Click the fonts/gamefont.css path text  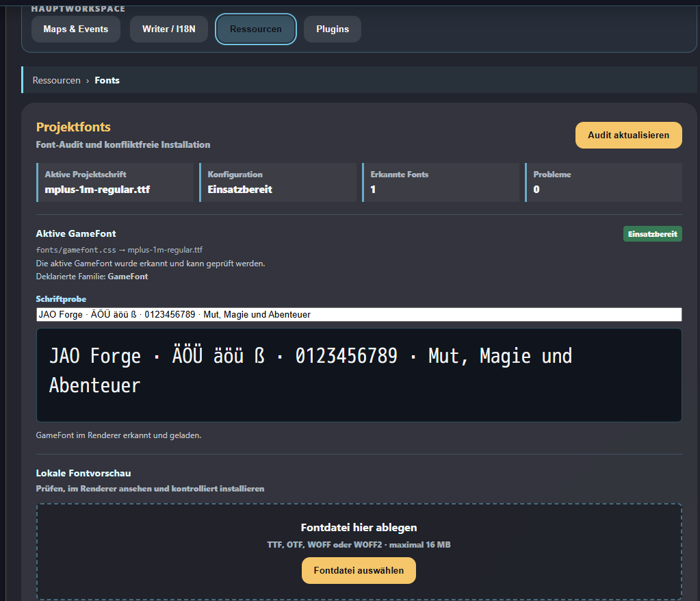[76, 250]
